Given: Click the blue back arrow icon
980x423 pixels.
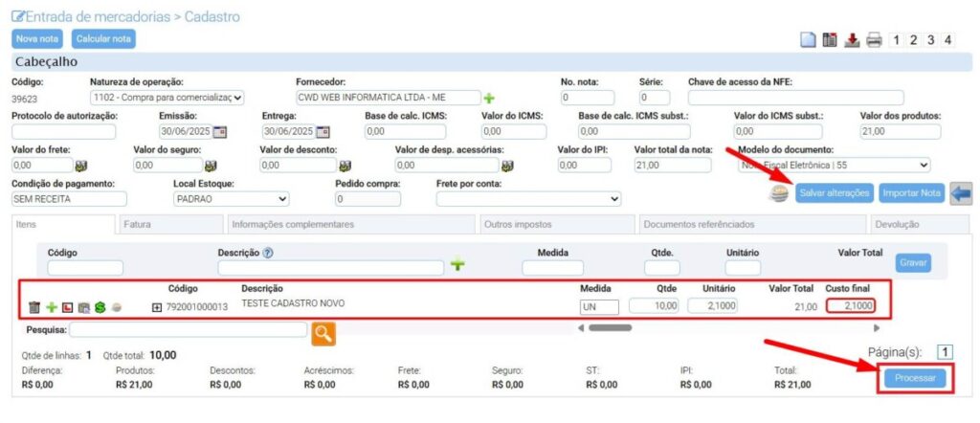Looking at the screenshot, I should [960, 192].
